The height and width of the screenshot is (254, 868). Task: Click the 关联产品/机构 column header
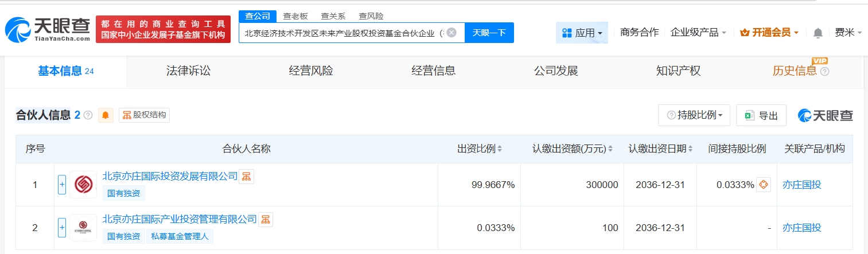coord(815,149)
